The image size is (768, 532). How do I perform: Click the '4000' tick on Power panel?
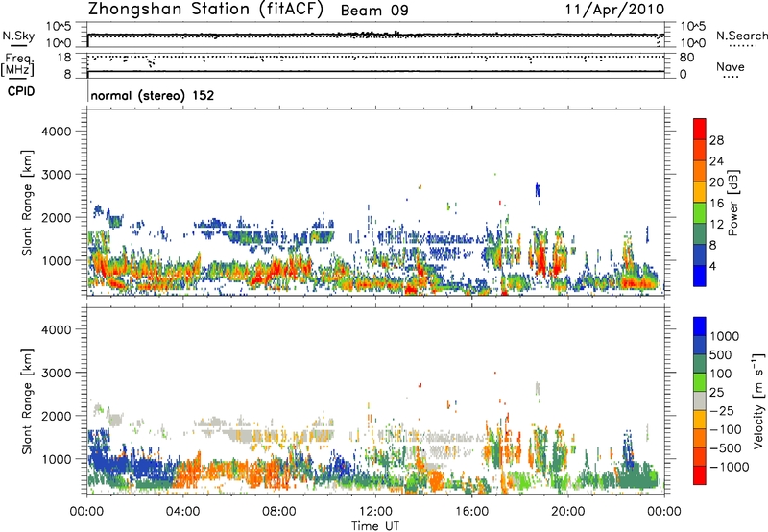[56, 132]
